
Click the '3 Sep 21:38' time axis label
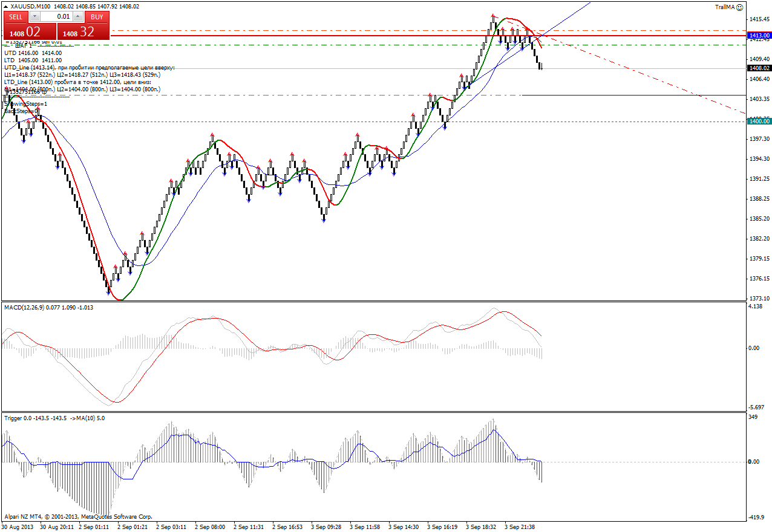(x=520, y=527)
